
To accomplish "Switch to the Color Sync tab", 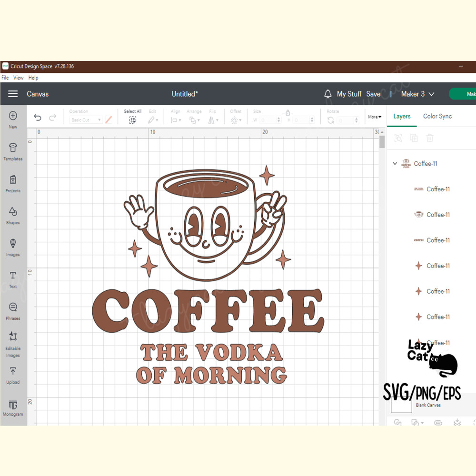I will (x=437, y=116).
